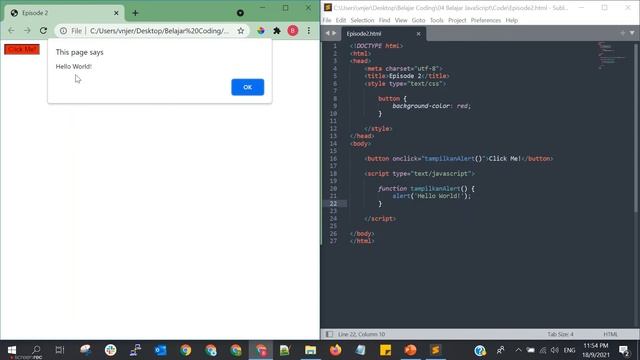Click the Sublime minimap code preview
640x360 pixels.
point(611,55)
